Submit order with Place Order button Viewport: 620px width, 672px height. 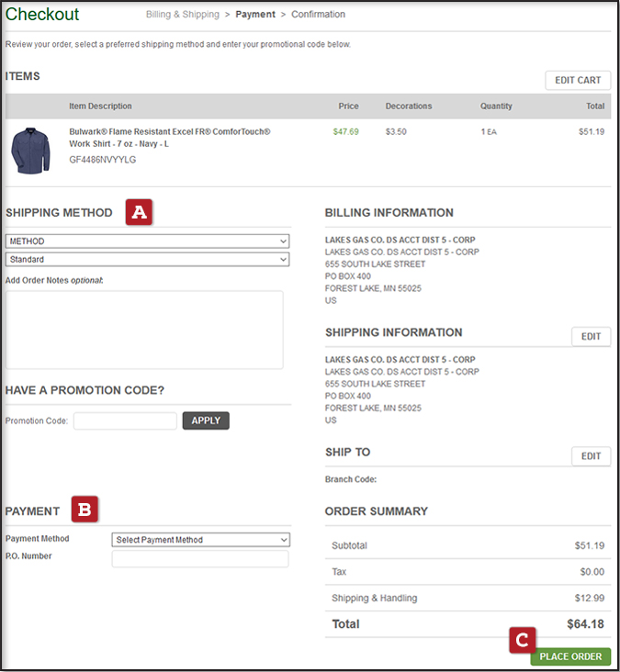tap(570, 656)
